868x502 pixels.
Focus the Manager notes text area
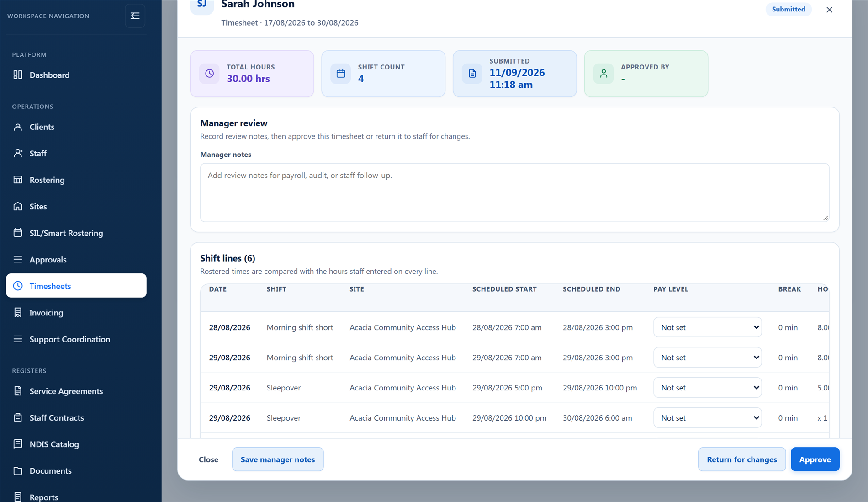point(514,192)
